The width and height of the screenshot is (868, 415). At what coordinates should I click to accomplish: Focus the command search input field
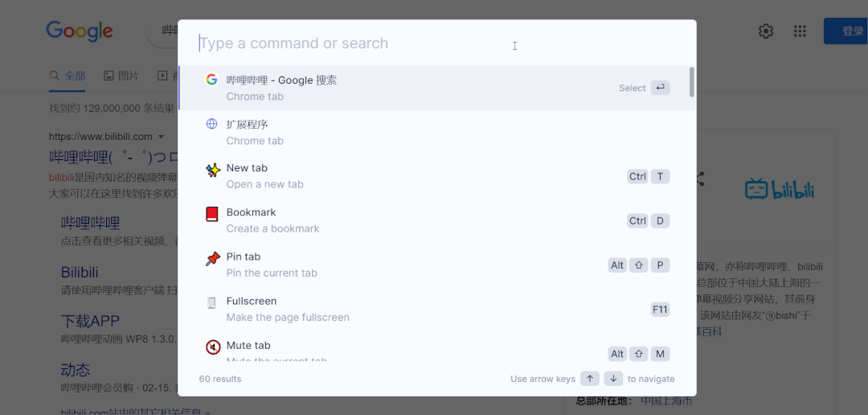[354, 43]
